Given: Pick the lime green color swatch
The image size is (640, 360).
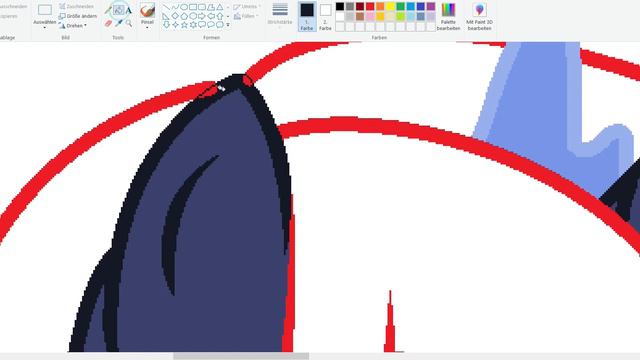Looking at the screenshot, I should pos(400,17).
